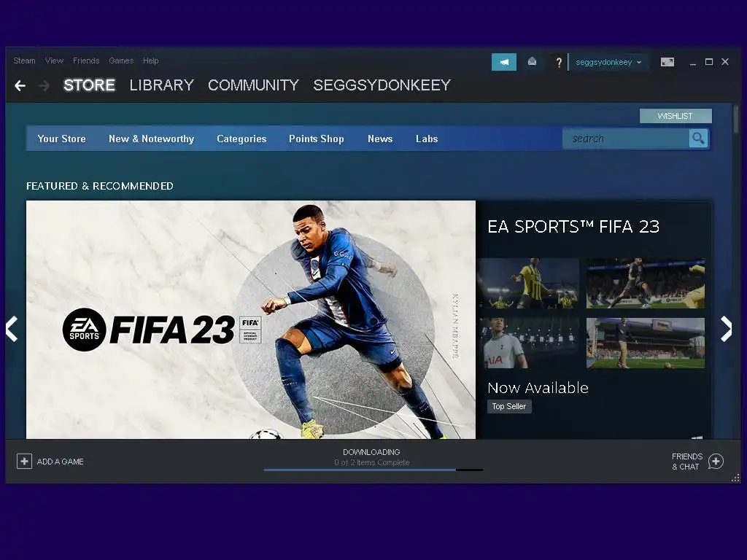Open the Points Shop link
This screenshot has width=747, height=560.
click(317, 139)
